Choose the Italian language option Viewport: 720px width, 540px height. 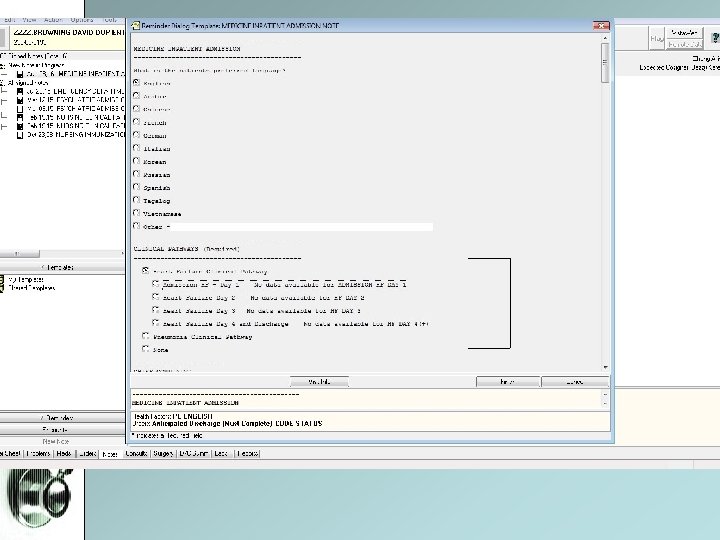pyautogui.click(x=136, y=148)
